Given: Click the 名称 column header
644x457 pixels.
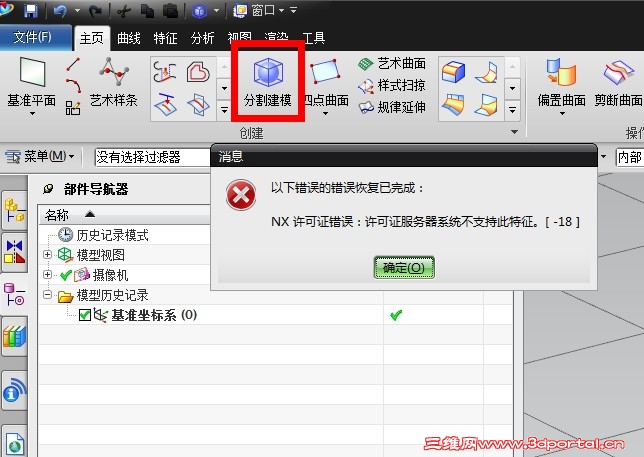Looking at the screenshot, I should pyautogui.click(x=57, y=215).
